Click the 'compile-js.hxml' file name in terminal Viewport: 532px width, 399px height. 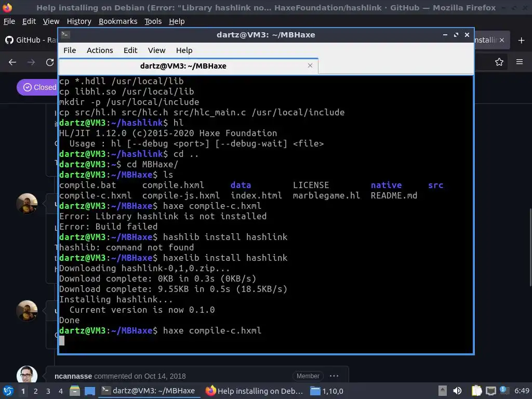pos(181,195)
